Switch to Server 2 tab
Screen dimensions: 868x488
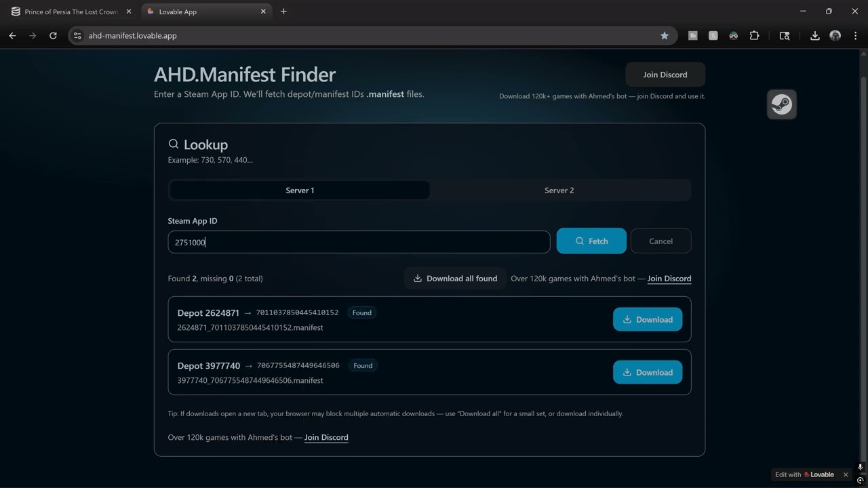click(x=559, y=190)
